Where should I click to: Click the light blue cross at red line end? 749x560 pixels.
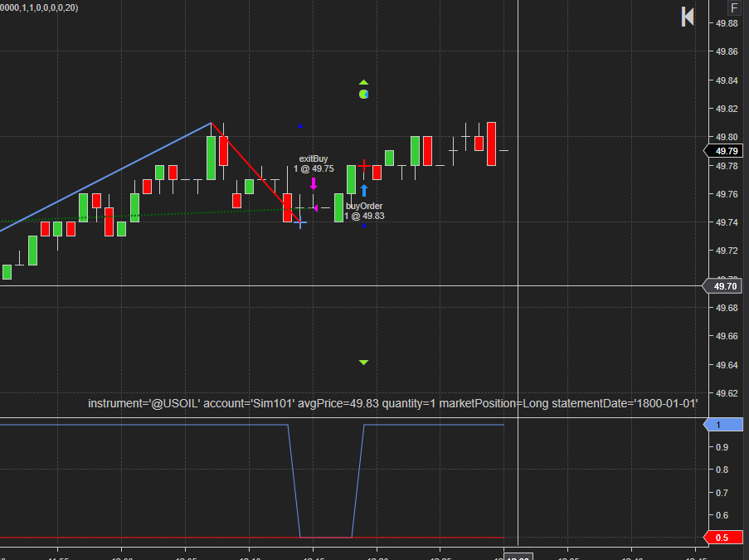click(x=300, y=222)
